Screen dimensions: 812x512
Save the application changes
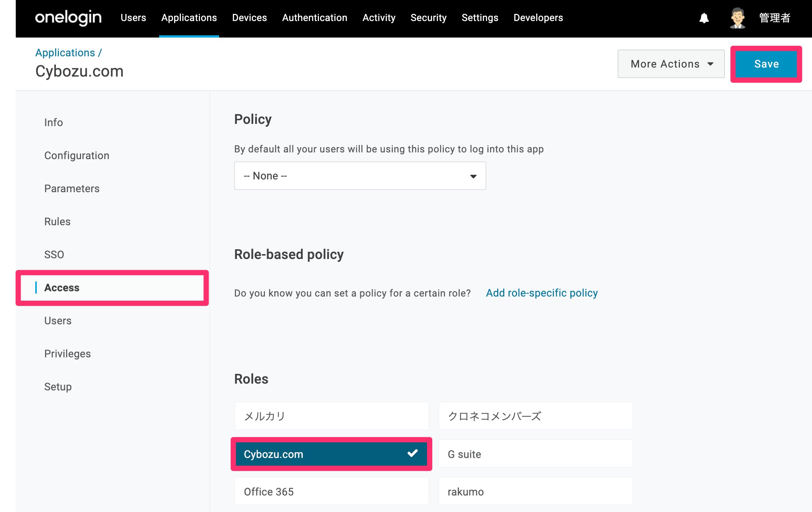click(766, 64)
